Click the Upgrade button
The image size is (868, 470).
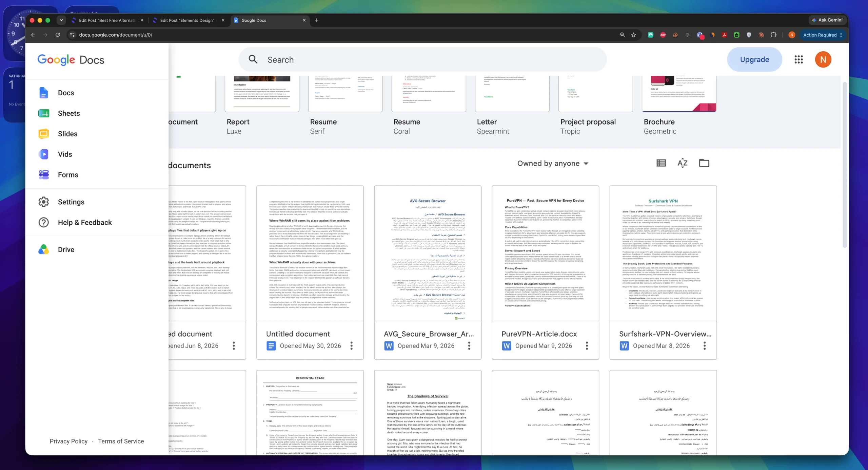pyautogui.click(x=754, y=59)
